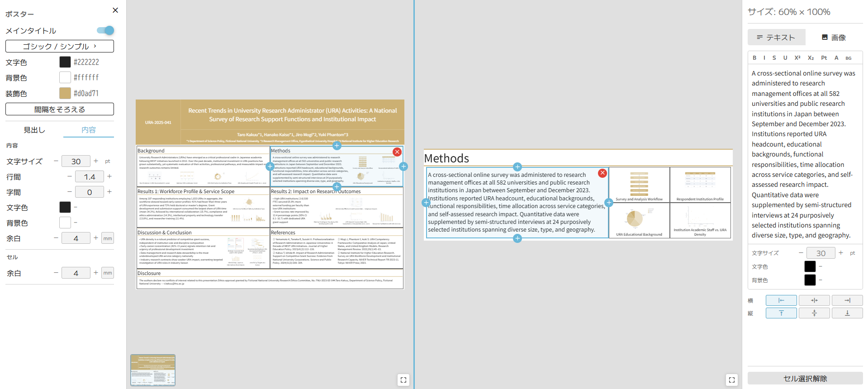Pick the poster 文字色 swatch #222222

65,62
